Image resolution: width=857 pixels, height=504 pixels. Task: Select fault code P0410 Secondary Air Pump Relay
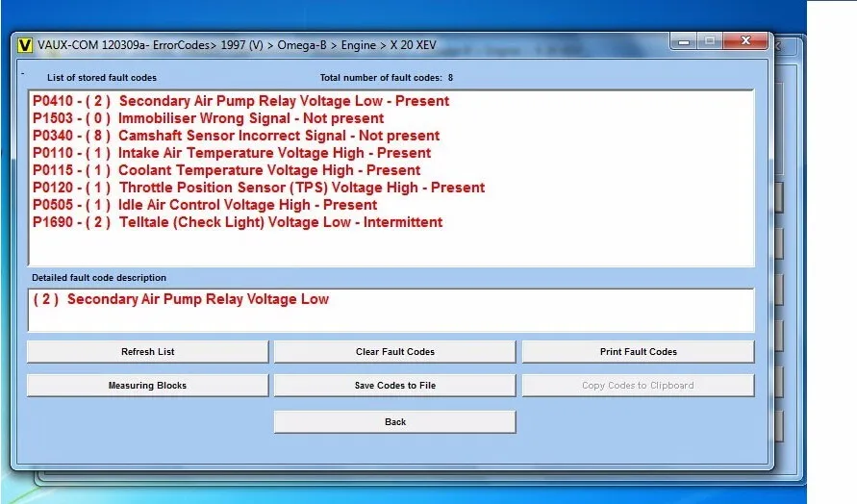coord(241,101)
